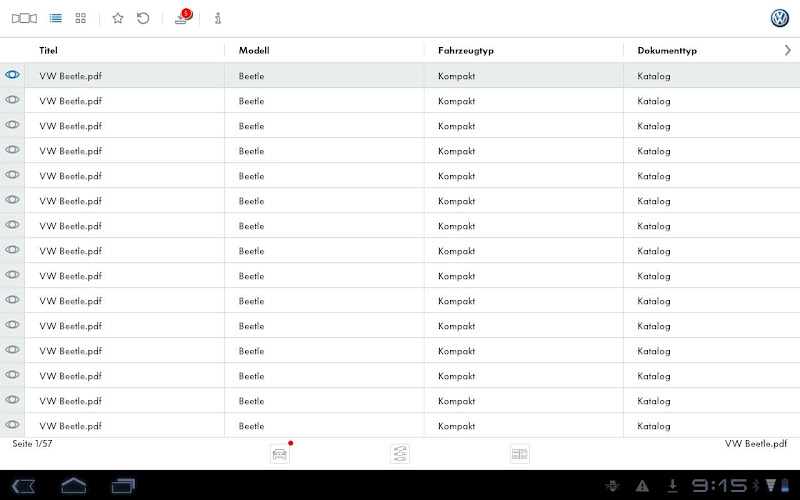This screenshot has height=500, width=800.
Task: Switch to the cover flow view
Action: coord(24,18)
